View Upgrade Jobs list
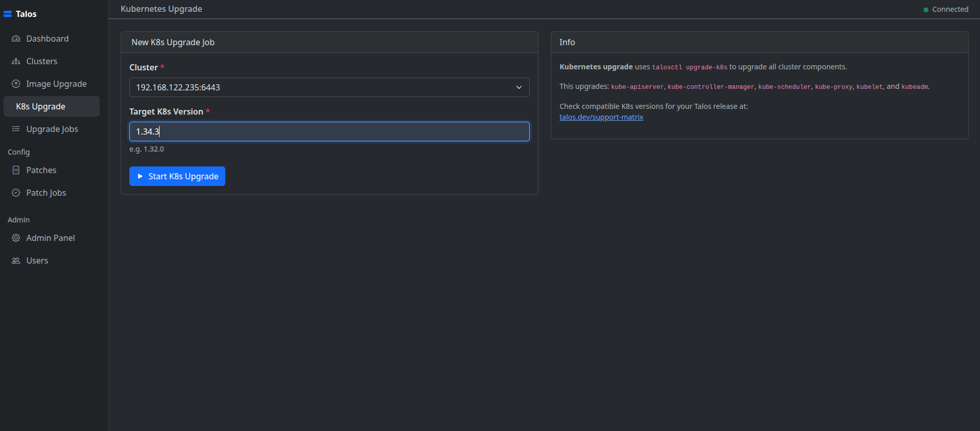This screenshot has width=980, height=431. click(51, 129)
